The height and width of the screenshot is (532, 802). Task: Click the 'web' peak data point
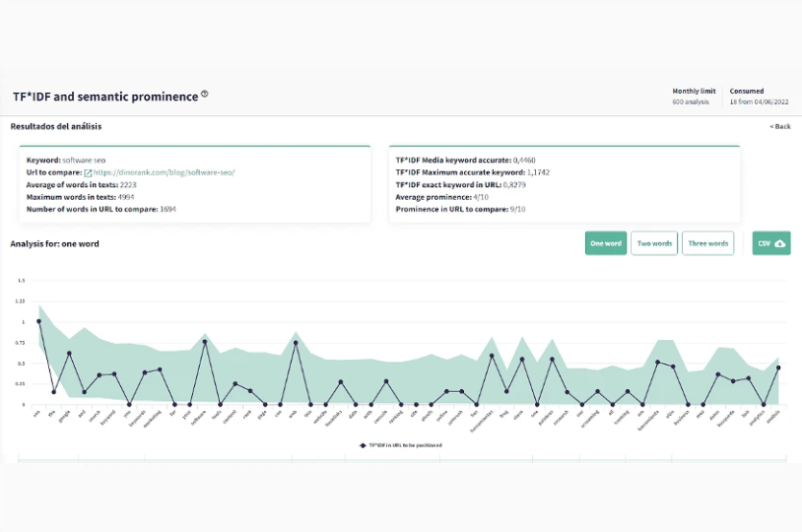[296, 343]
